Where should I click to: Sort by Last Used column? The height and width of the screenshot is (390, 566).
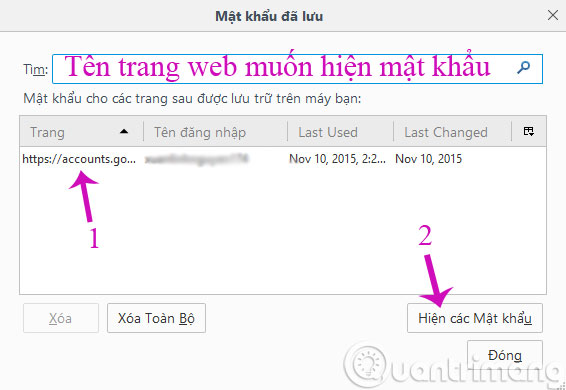pyautogui.click(x=340, y=132)
